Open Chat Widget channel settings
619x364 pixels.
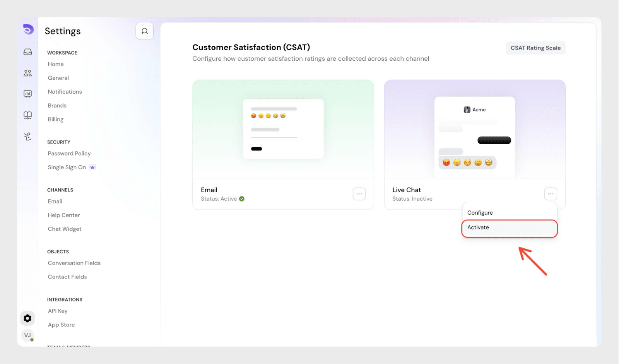tap(65, 229)
